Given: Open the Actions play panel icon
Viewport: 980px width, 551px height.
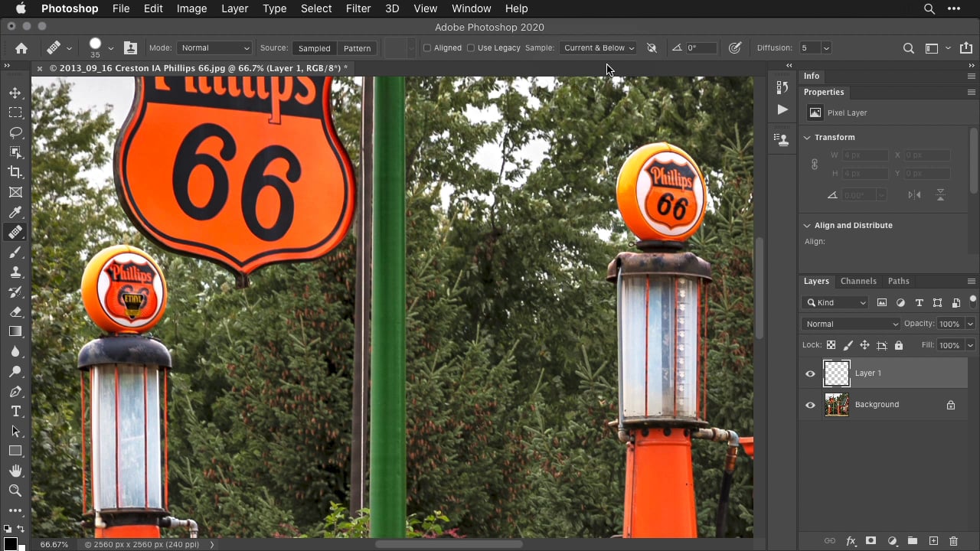Looking at the screenshot, I should click(782, 109).
